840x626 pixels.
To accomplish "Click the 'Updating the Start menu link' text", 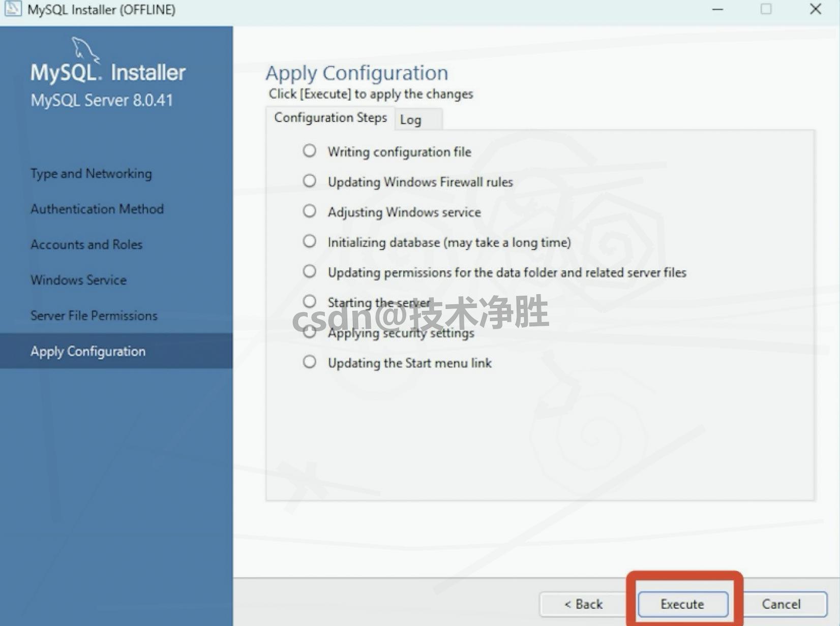I will [x=409, y=363].
